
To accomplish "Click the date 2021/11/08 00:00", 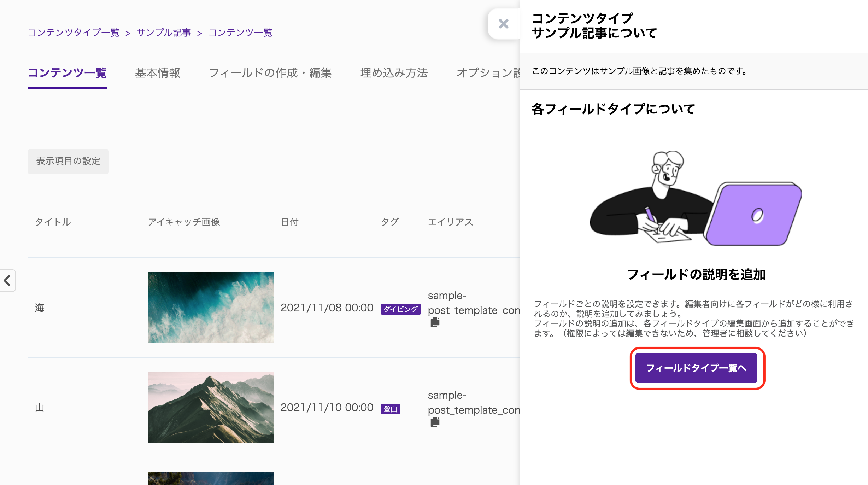I will point(327,308).
